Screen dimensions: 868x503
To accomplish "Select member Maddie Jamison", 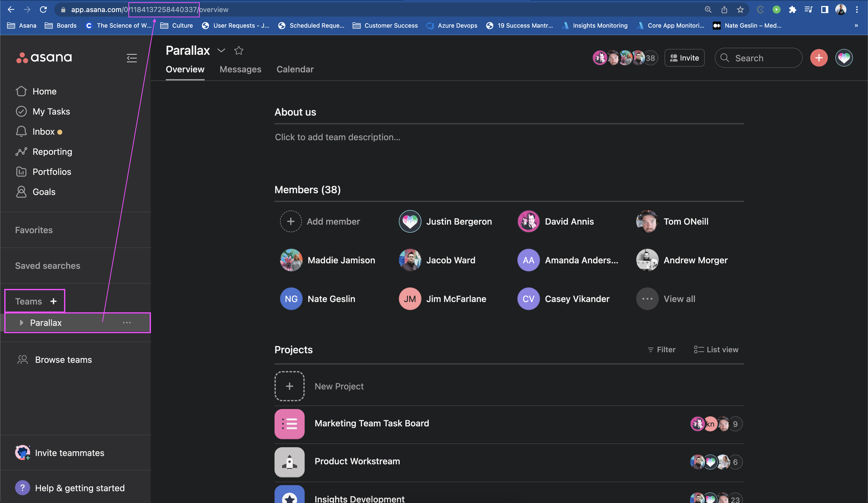I will pyautogui.click(x=328, y=260).
